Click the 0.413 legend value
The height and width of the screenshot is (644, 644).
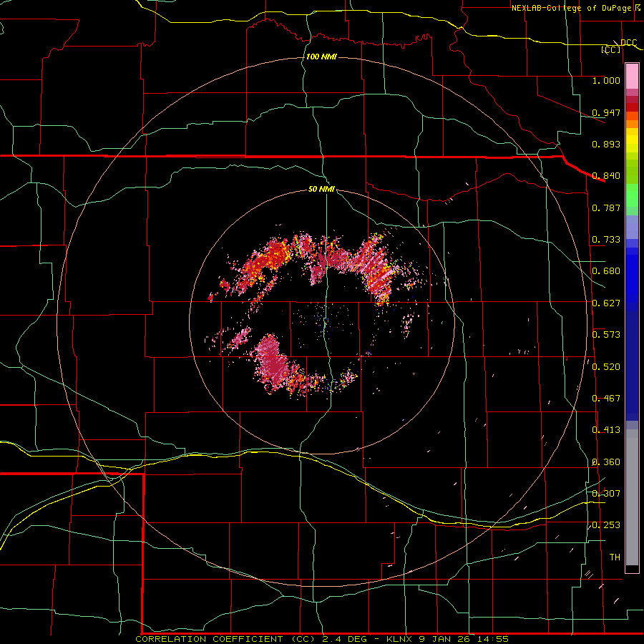point(606,430)
